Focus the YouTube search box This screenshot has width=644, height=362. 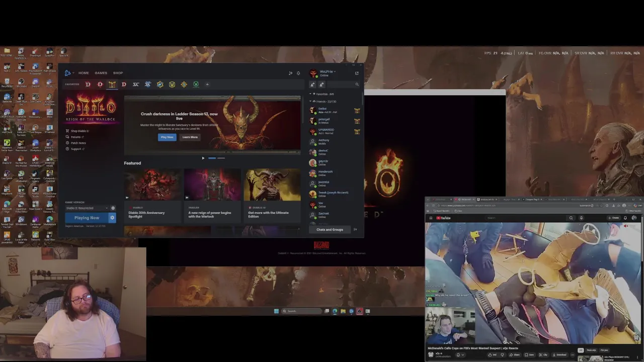[526, 218]
